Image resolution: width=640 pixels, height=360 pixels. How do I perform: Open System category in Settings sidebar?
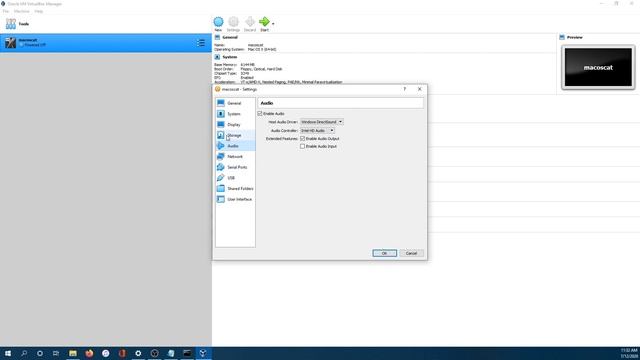[x=235, y=114]
